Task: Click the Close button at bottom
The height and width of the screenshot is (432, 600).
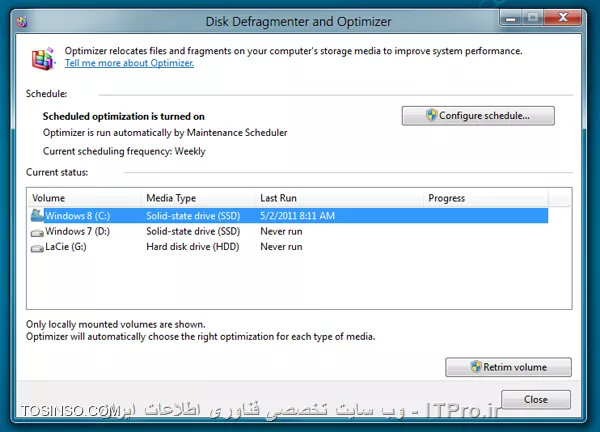Action: point(536,399)
